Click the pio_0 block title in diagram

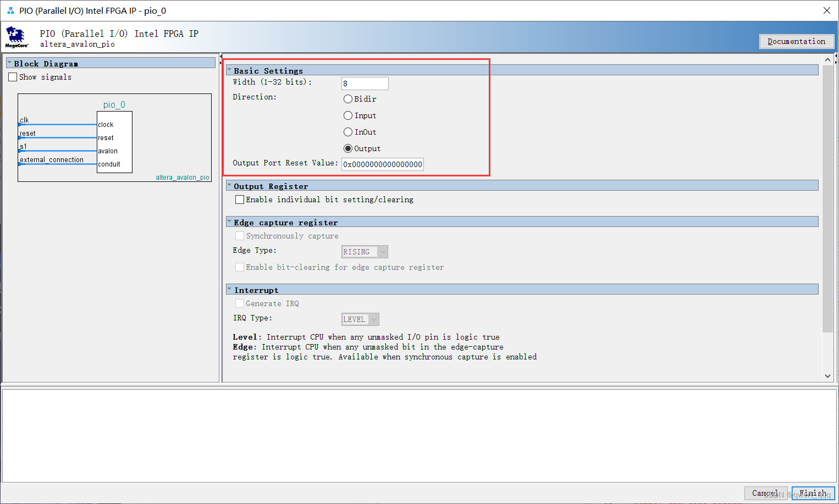pos(114,104)
